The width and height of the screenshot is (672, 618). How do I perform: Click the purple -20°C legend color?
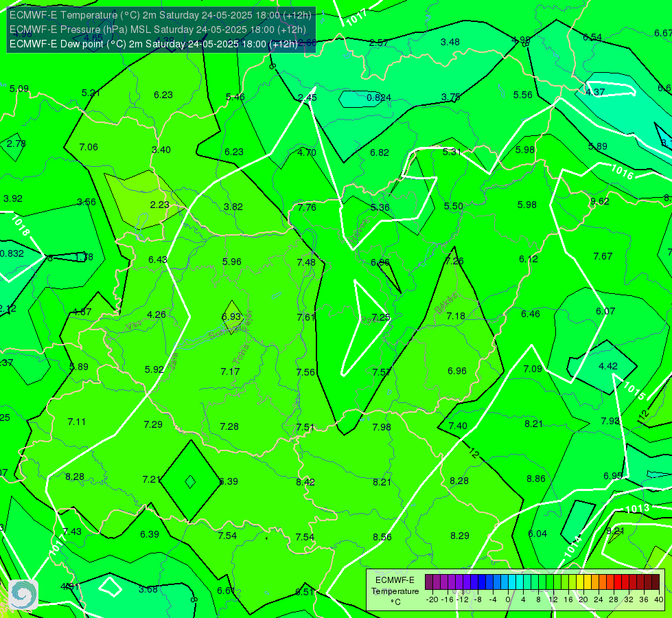[429, 582]
